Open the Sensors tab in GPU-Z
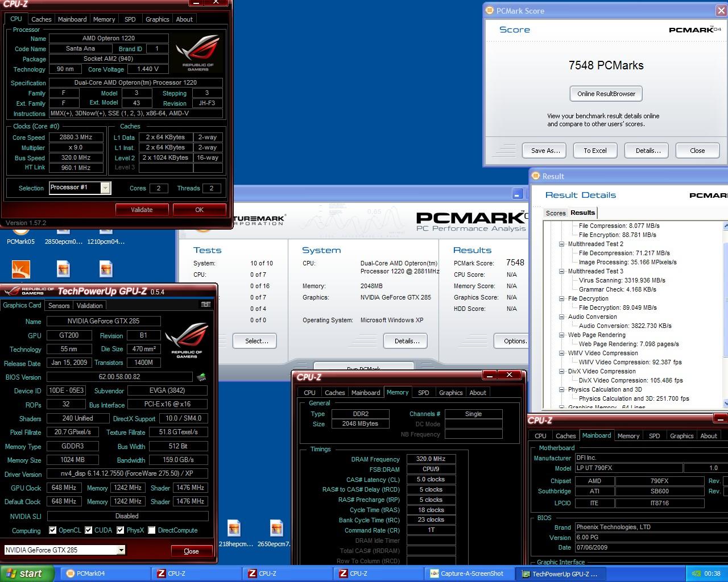This screenshot has height=582, width=728. 59,306
